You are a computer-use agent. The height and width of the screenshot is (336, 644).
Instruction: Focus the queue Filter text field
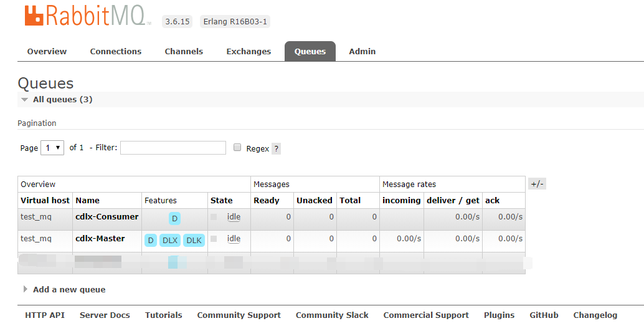click(x=173, y=148)
